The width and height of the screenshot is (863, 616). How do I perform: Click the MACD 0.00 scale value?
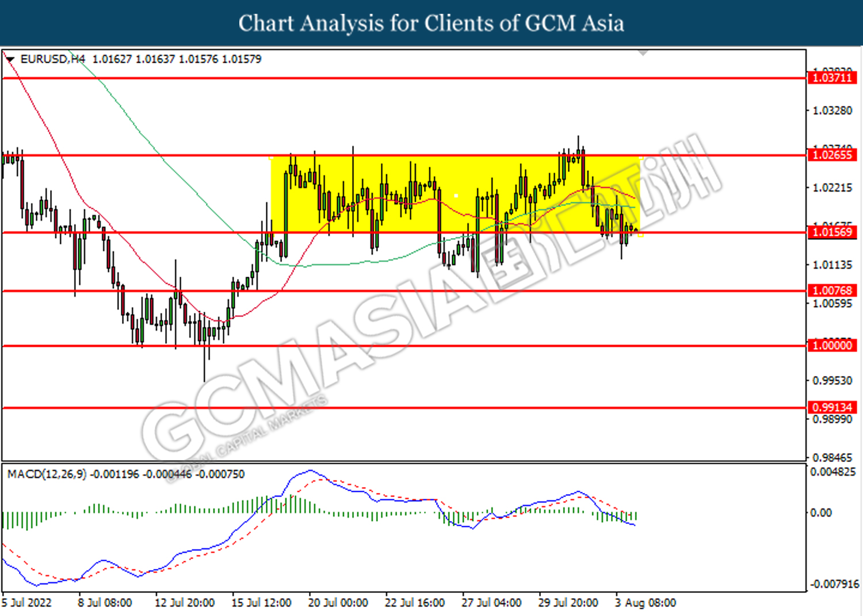coord(820,513)
